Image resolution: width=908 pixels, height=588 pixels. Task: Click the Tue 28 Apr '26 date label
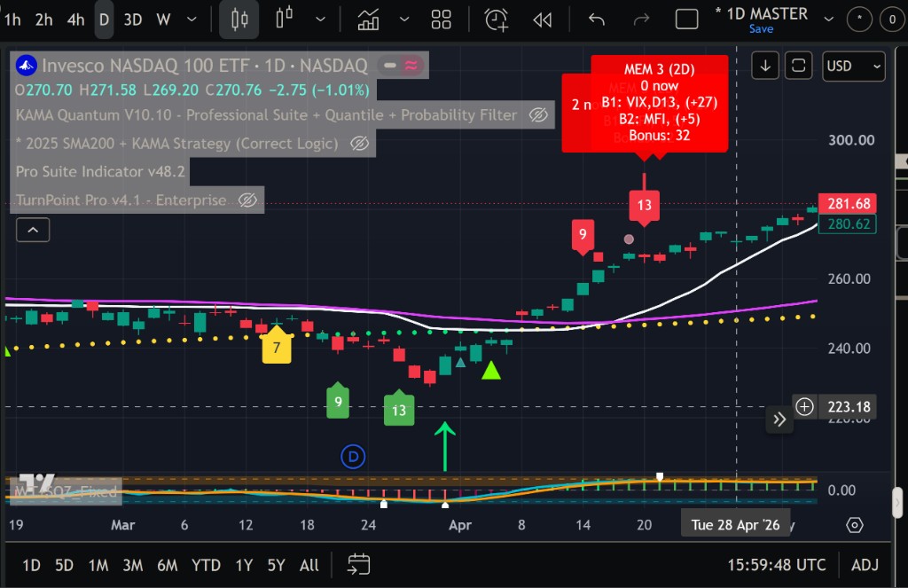pos(735,525)
